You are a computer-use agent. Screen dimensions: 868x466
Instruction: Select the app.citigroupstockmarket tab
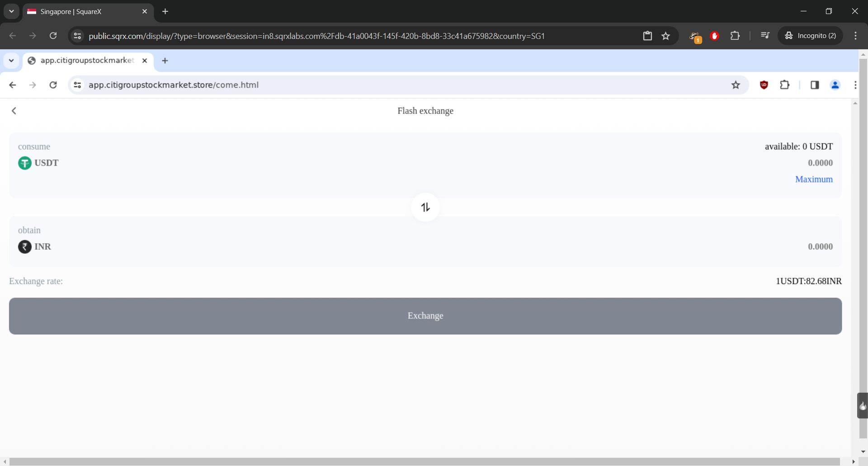[x=86, y=61]
